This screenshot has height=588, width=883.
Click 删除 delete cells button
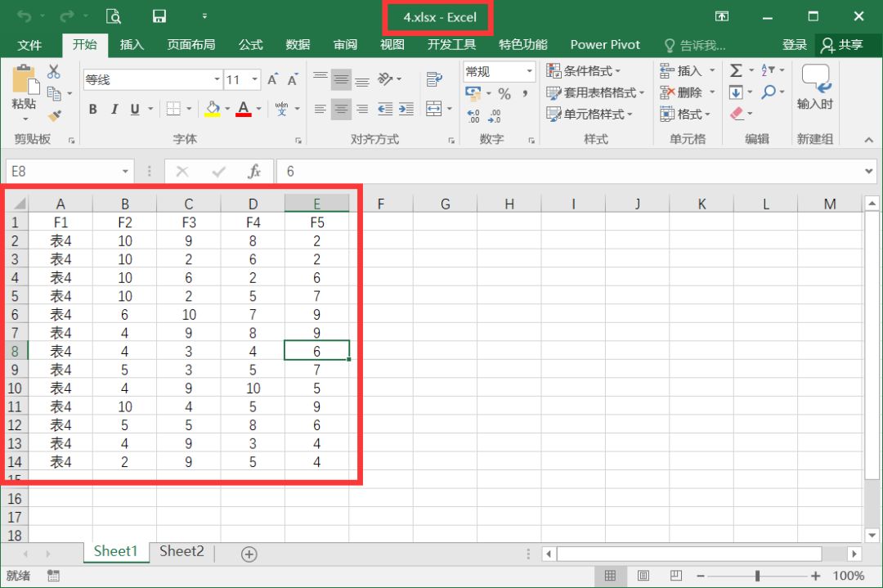(680, 92)
